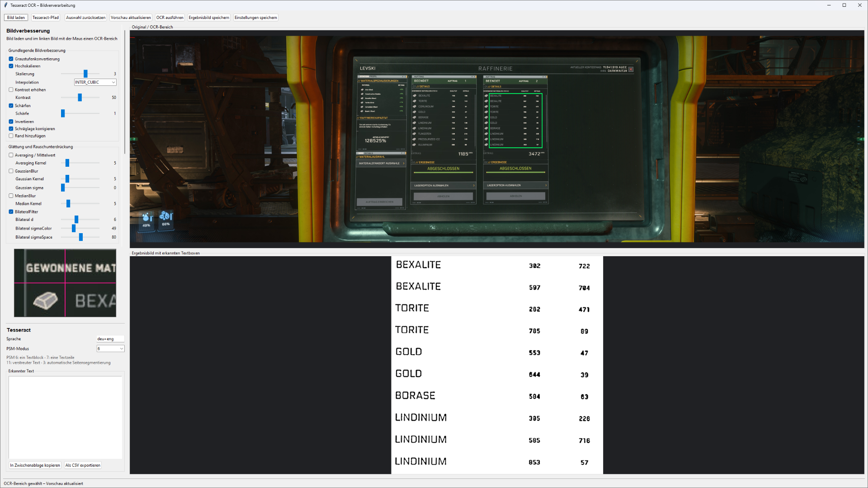The height and width of the screenshot is (488, 868).
Task: Minimize the Tesseract OCR window
Action: coord(829,5)
